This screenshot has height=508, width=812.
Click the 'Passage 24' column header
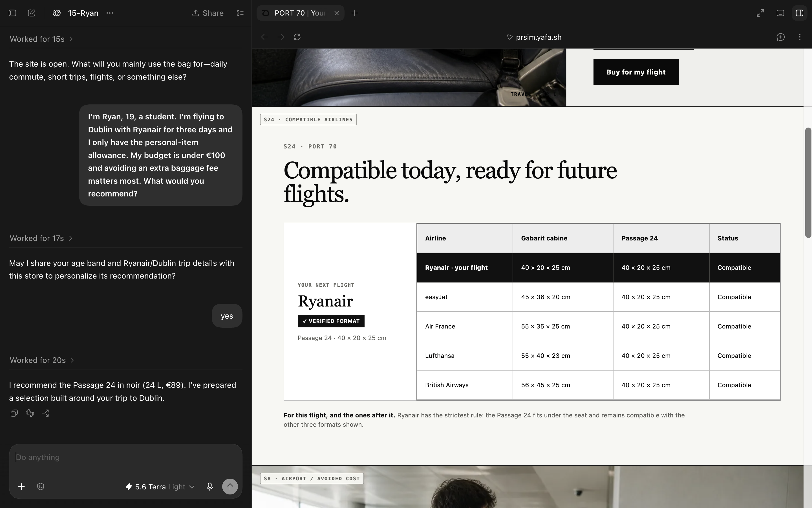(x=661, y=238)
